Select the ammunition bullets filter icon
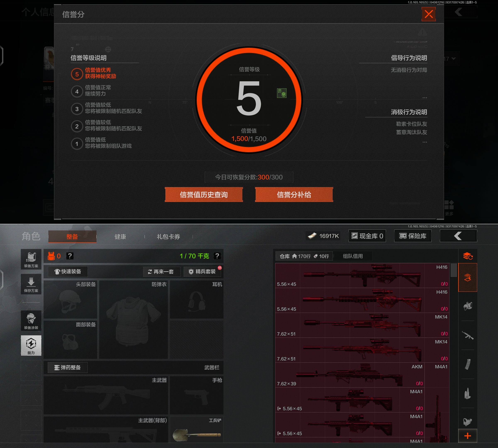498x448 pixels. click(x=467, y=393)
